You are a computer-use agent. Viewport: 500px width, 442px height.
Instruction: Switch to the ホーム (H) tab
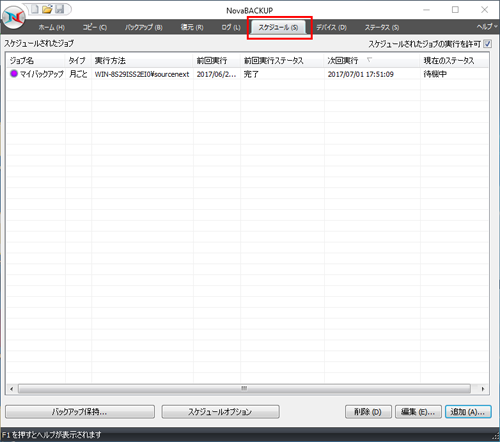[x=51, y=27]
